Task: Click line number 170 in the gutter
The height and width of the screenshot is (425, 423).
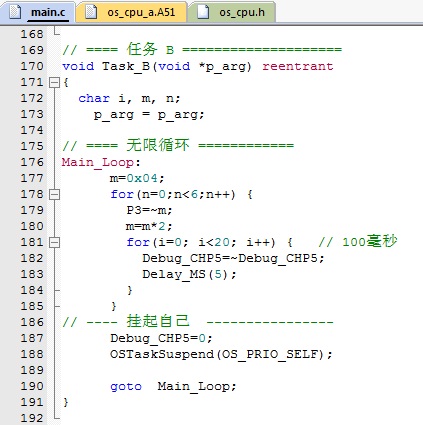Action: click(x=32, y=66)
